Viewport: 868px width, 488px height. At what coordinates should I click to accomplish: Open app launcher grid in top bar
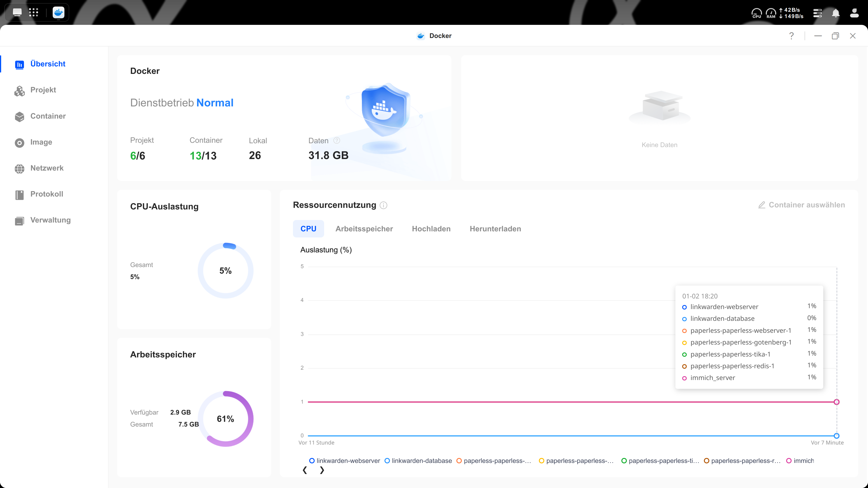coord(33,12)
